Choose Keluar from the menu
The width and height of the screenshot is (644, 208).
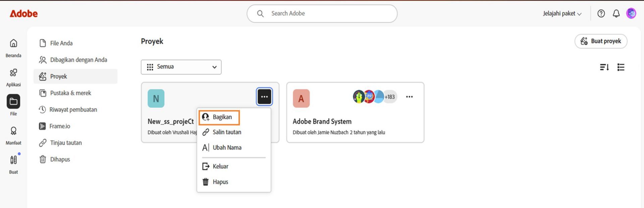234,166
